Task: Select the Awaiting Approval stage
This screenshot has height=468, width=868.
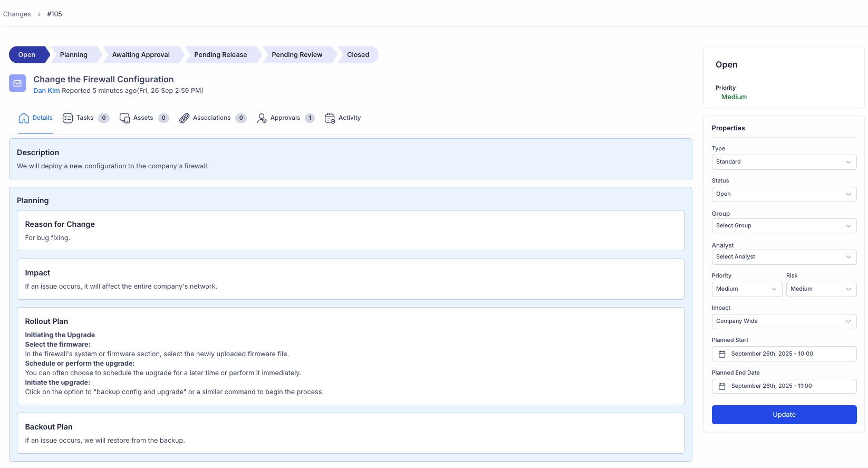Action: tap(141, 55)
